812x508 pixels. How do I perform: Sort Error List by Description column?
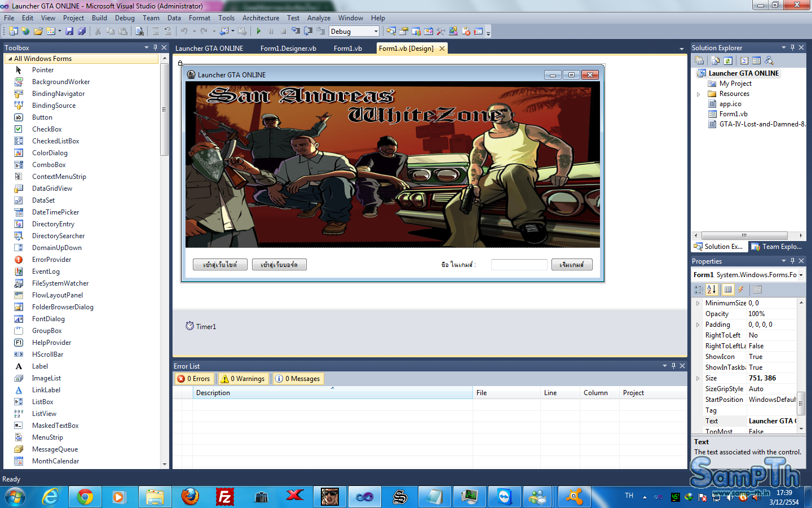pos(333,393)
